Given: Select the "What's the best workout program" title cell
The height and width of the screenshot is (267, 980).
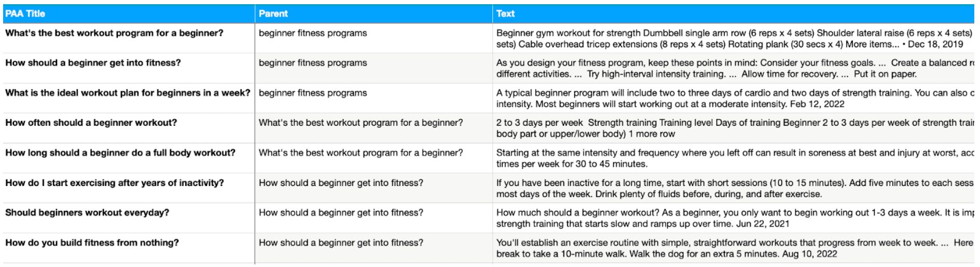Looking at the screenshot, I should point(114,33).
